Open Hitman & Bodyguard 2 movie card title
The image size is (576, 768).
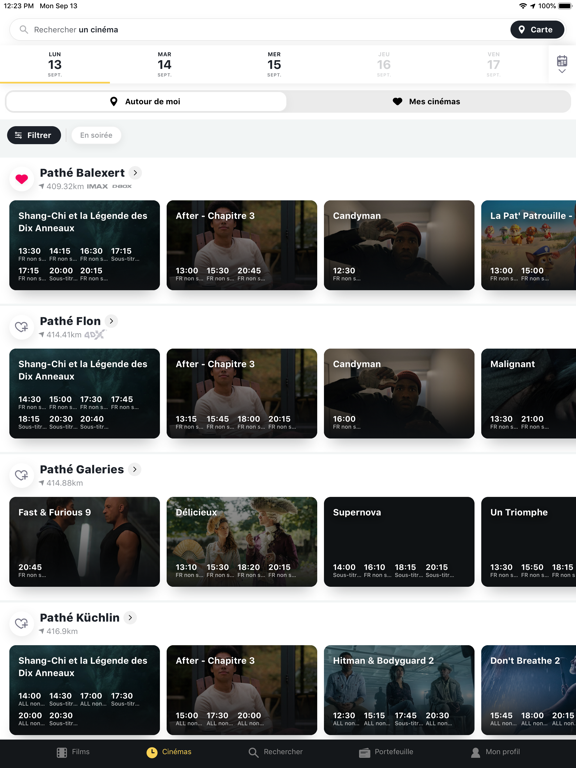384,661
